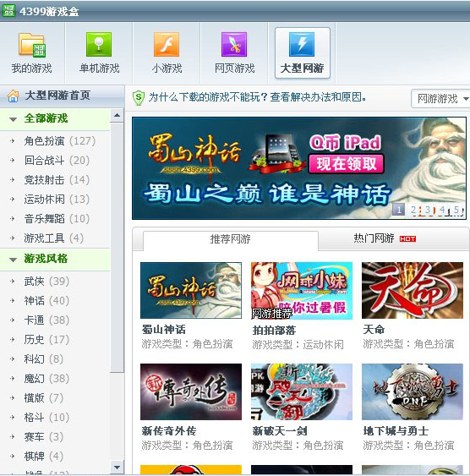Viewport: 470px width, 476px height.
Task: Choose the 神话 (40) style
Action: click(46, 301)
